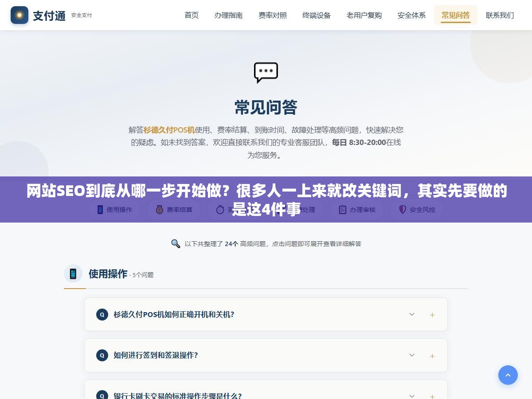Open 费率对照 navigation menu
The image size is (532, 399).
(x=273, y=15)
